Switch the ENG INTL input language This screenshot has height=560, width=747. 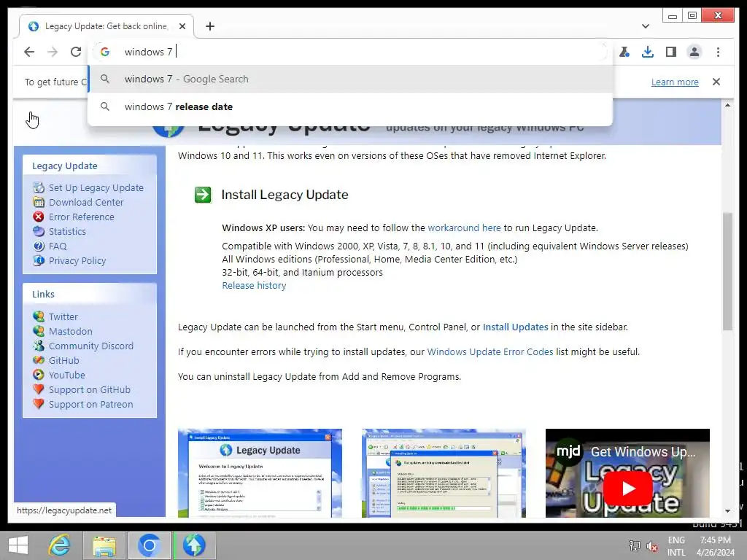[x=676, y=546]
